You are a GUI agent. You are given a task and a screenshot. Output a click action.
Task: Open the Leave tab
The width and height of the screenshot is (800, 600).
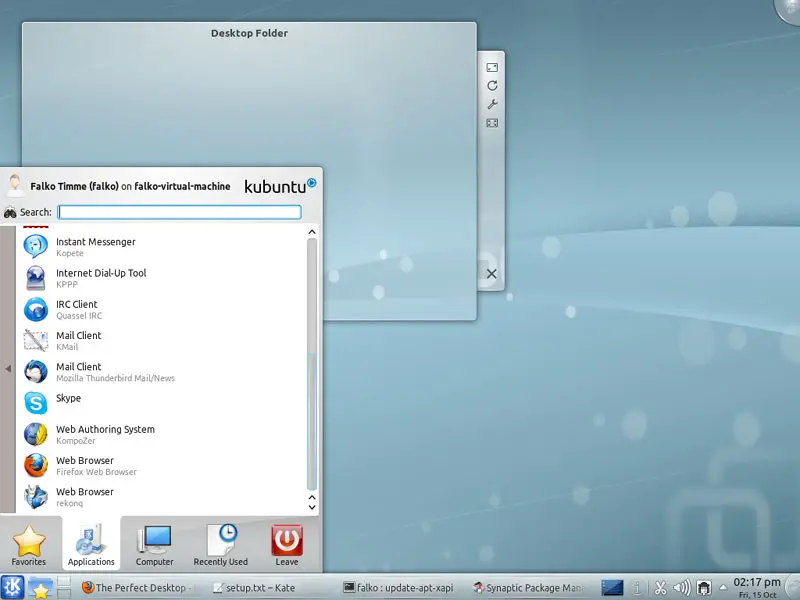tap(287, 545)
